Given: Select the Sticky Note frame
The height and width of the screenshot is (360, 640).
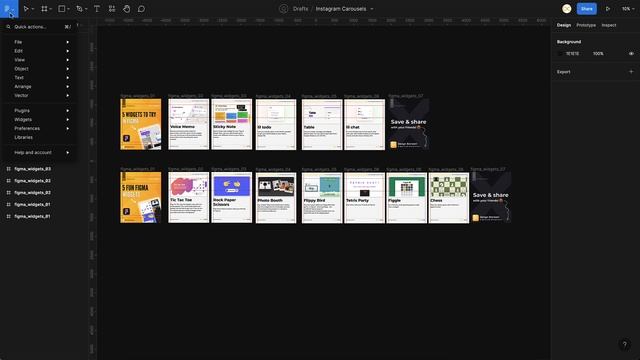Looking at the screenshot, I should (231, 124).
